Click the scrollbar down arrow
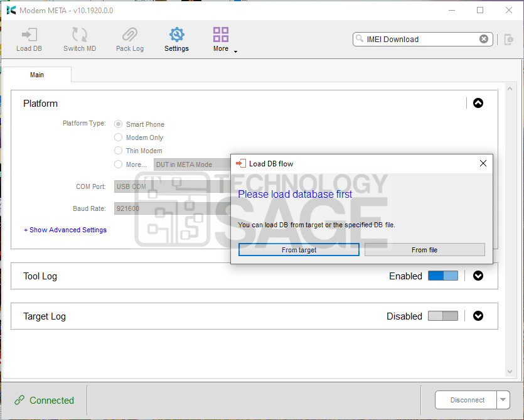 pyautogui.click(x=510, y=372)
